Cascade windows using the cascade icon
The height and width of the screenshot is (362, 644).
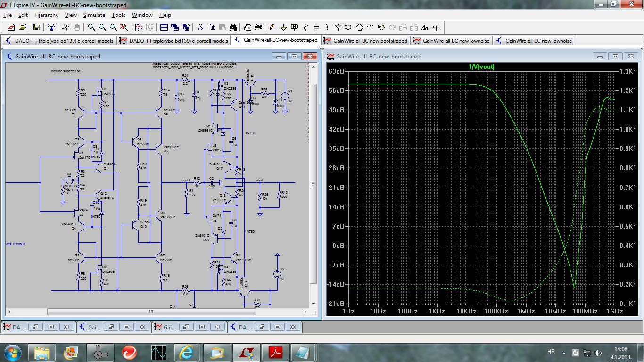tap(174, 27)
